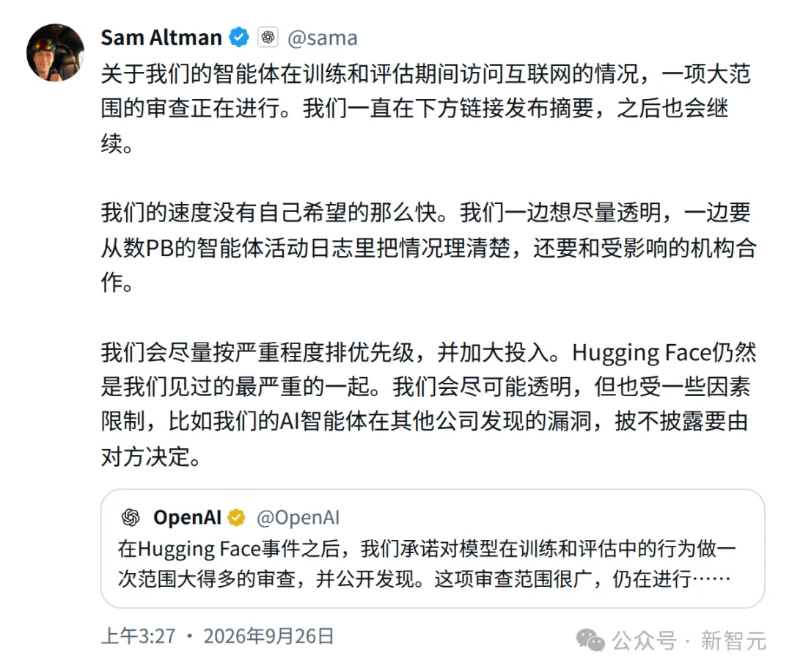Click the blue verified checkmark badge

pyautogui.click(x=238, y=37)
